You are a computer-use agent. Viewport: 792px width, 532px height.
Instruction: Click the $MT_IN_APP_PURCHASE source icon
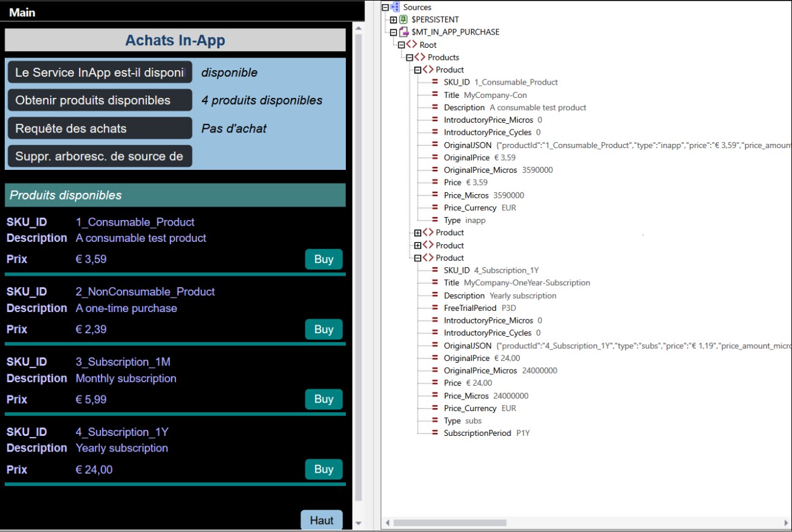point(404,32)
